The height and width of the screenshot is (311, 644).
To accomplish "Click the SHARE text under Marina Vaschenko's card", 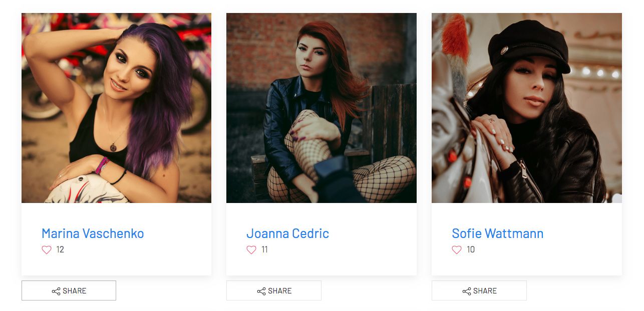I will coord(75,291).
